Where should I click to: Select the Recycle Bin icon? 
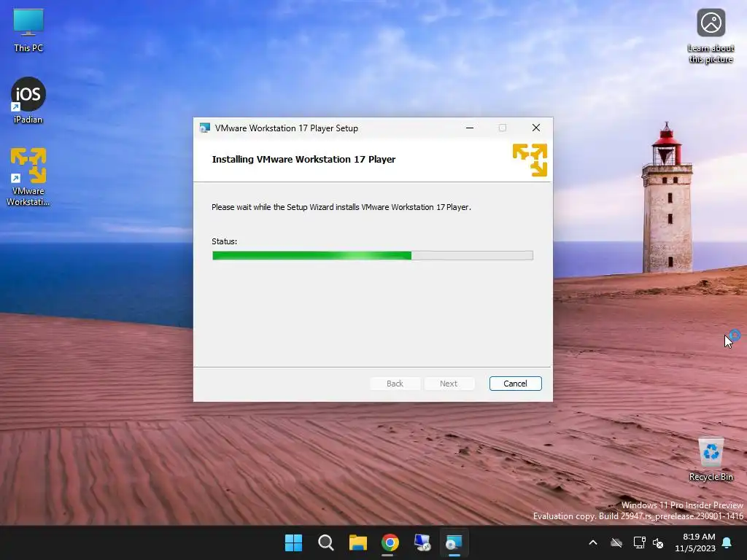(x=711, y=459)
